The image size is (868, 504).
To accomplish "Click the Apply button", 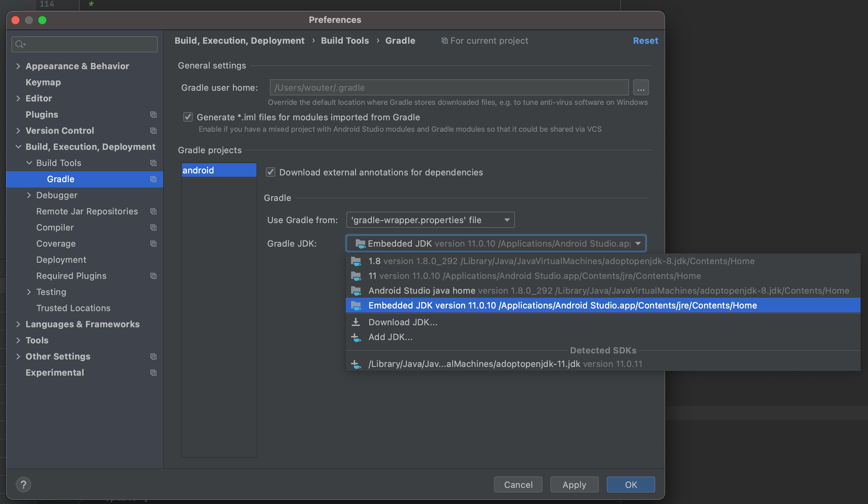I will coord(574,485).
